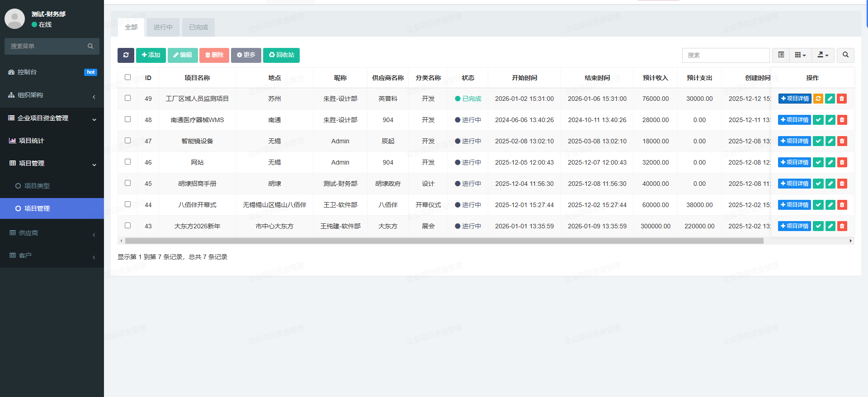Toggle table card view icon
The width and height of the screenshot is (868, 397).
pyautogui.click(x=781, y=55)
